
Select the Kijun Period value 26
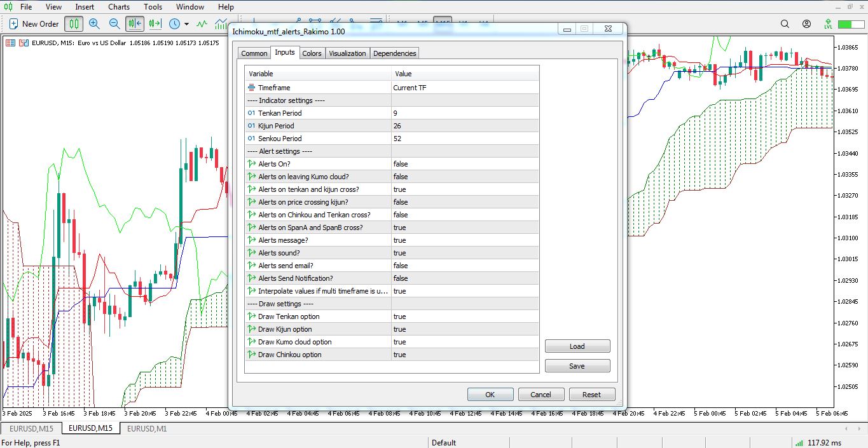pyautogui.click(x=465, y=126)
